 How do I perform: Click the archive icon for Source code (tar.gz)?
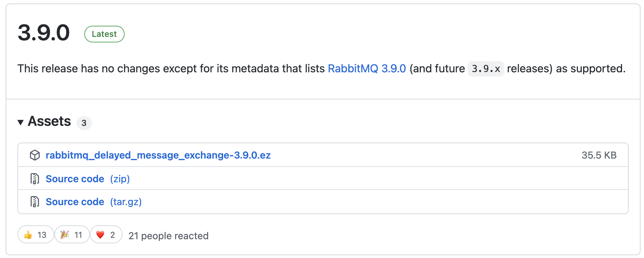pyautogui.click(x=35, y=202)
